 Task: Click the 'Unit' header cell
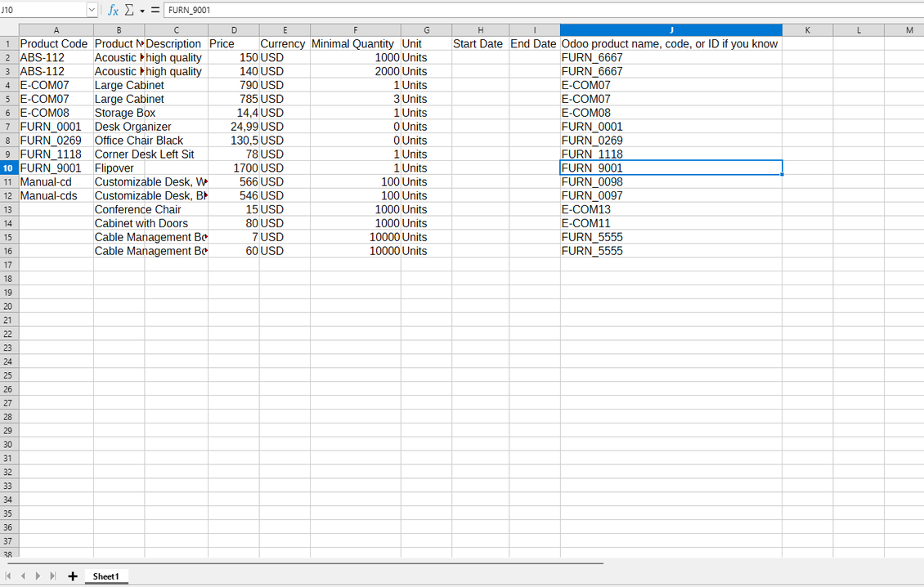pyautogui.click(x=426, y=43)
